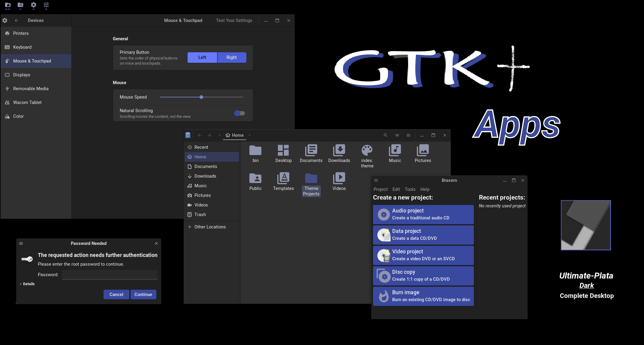Click the tweaks sliders icon in top panel

pos(46,5)
